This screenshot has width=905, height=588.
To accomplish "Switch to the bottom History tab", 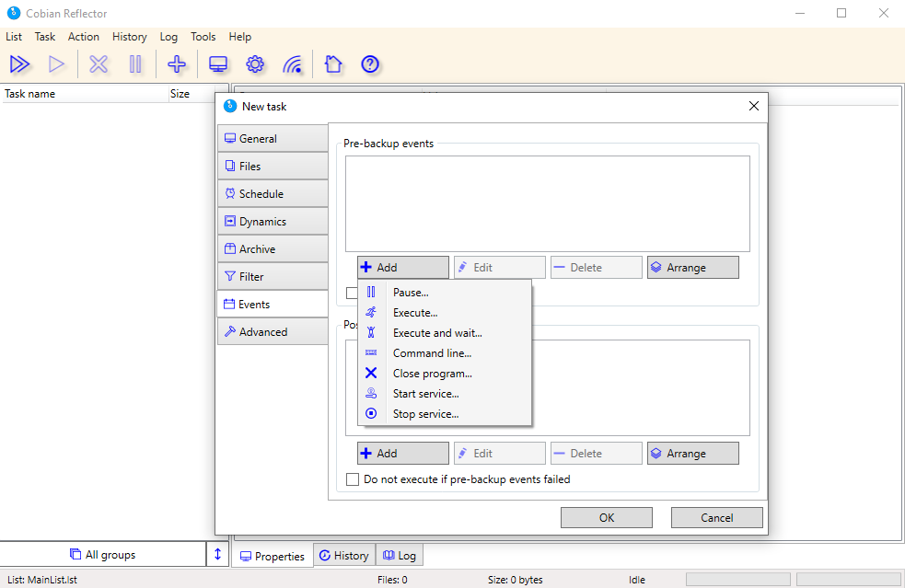I will tap(344, 555).
